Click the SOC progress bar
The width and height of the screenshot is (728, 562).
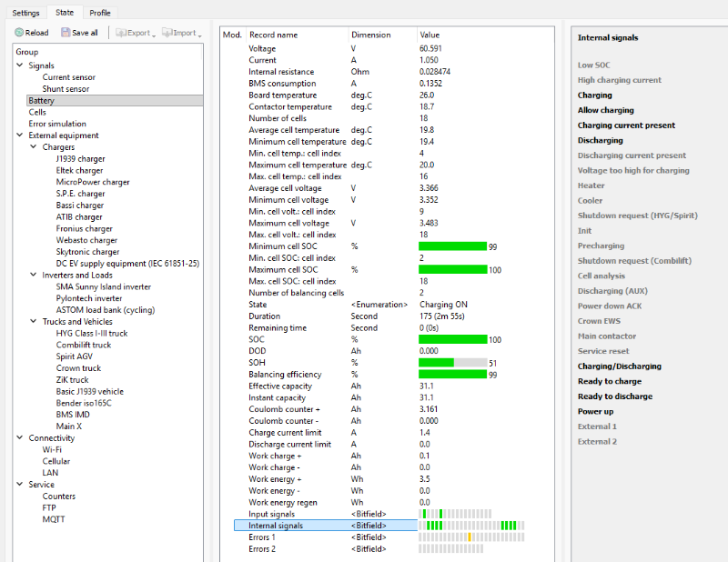(x=453, y=339)
